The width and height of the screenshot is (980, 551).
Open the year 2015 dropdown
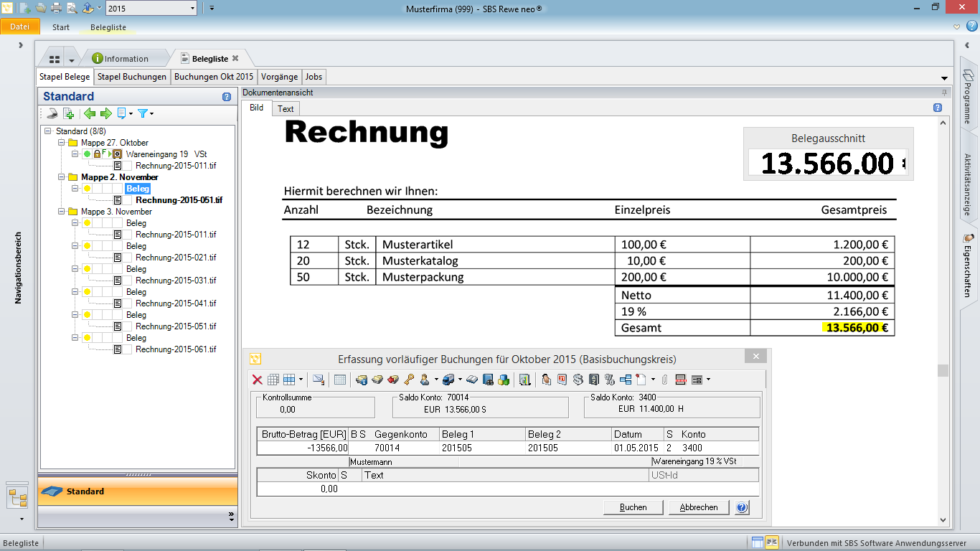click(x=192, y=8)
